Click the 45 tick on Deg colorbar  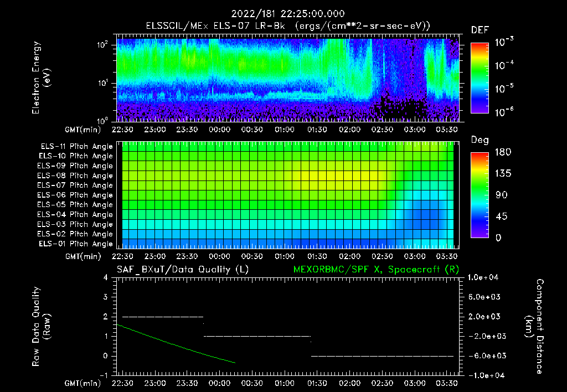(502, 216)
